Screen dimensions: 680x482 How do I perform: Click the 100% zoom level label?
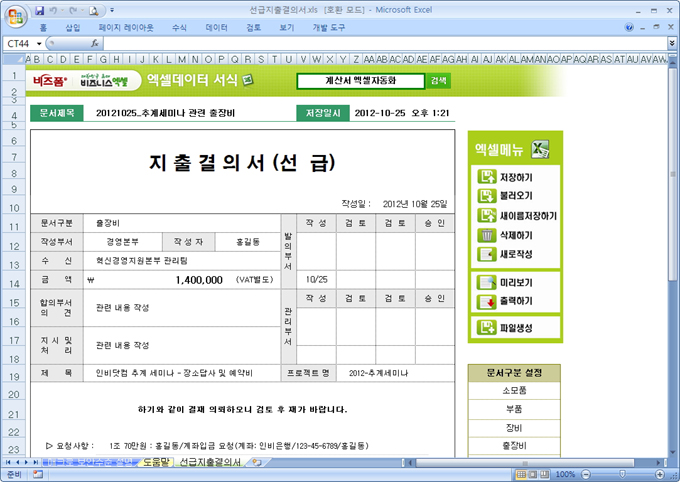pyautogui.click(x=565, y=474)
